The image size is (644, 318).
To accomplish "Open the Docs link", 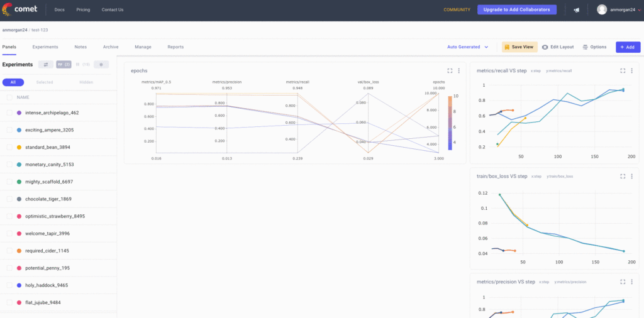I will (x=60, y=10).
